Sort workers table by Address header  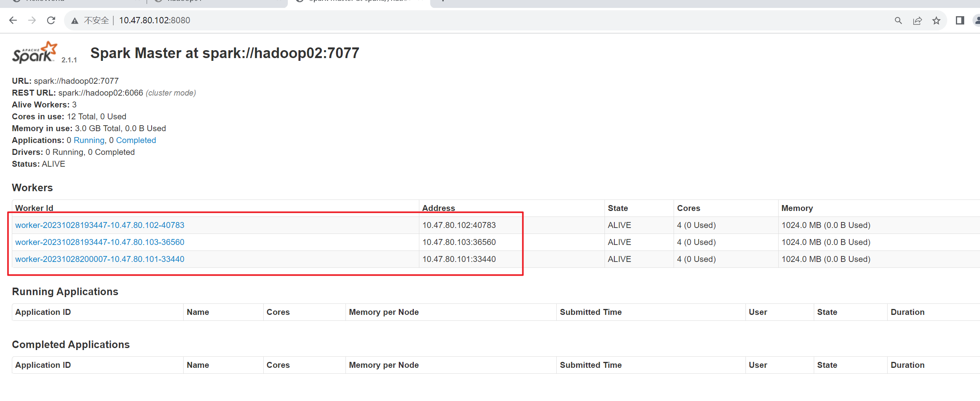coord(438,208)
